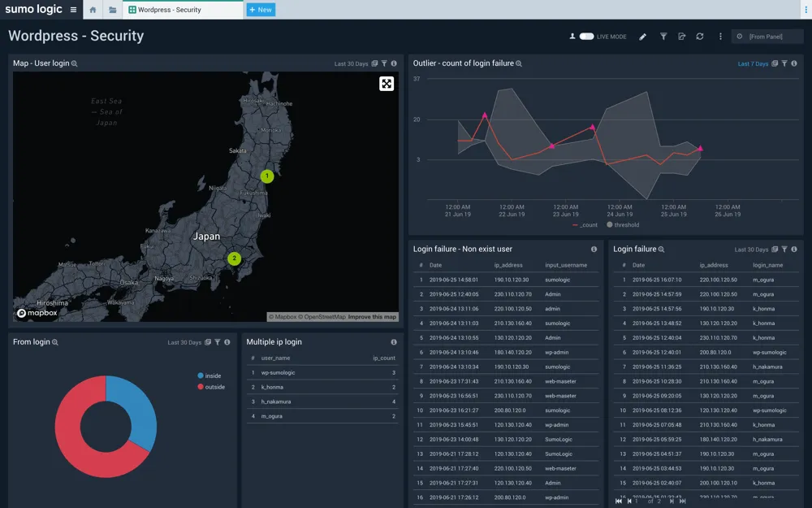Toggle the Live Mode switch

tap(586, 37)
